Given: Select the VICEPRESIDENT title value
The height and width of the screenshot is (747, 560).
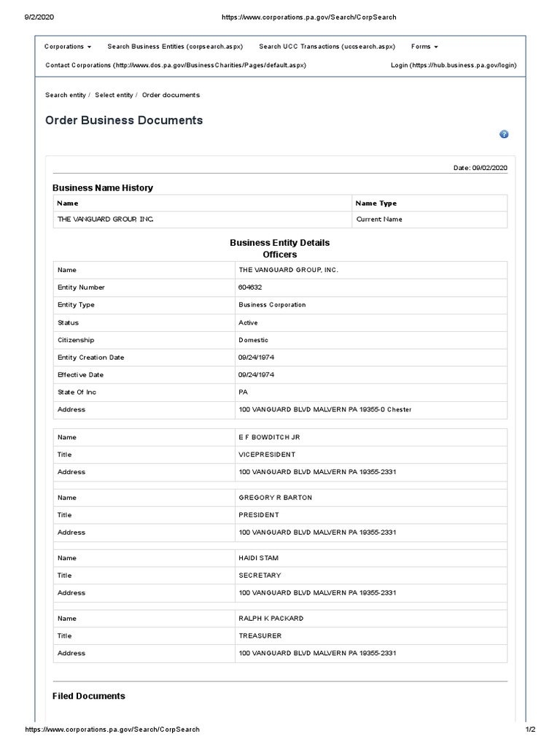Looking at the screenshot, I should (267, 455).
